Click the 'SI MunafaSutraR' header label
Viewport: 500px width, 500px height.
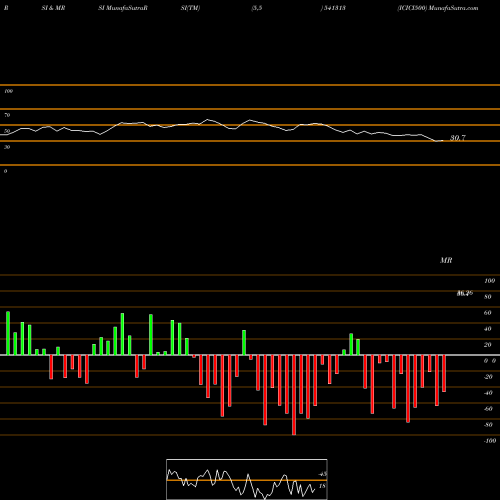123,8
